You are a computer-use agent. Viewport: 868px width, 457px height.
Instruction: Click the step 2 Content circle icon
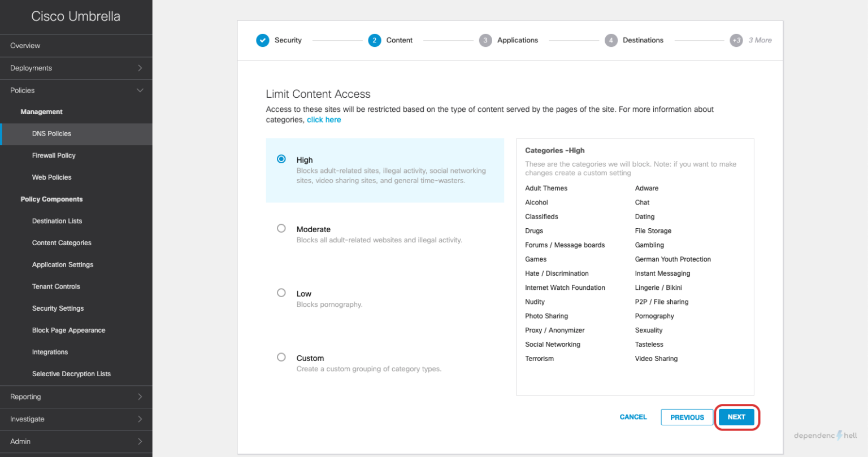[x=374, y=40]
